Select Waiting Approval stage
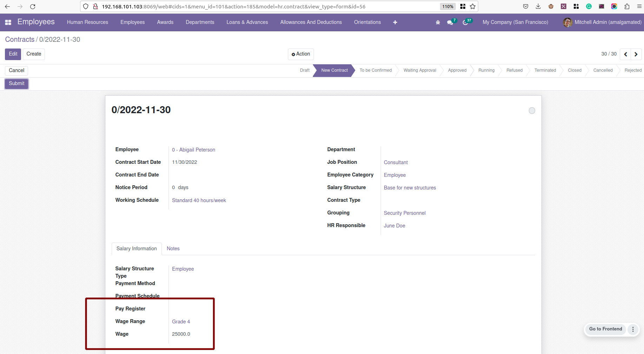This screenshot has height=354, width=644. (420, 70)
